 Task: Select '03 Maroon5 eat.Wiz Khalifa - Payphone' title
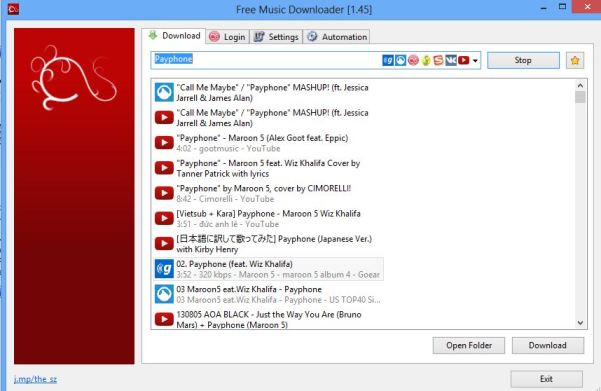pos(249,289)
